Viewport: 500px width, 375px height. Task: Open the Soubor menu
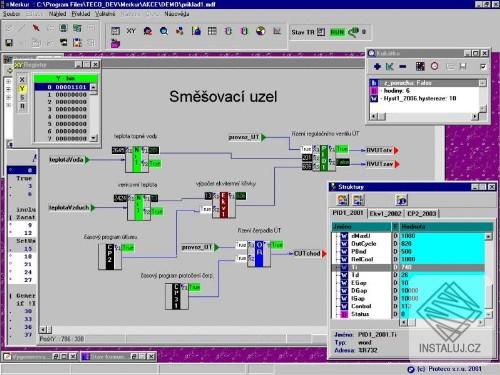click(x=11, y=14)
